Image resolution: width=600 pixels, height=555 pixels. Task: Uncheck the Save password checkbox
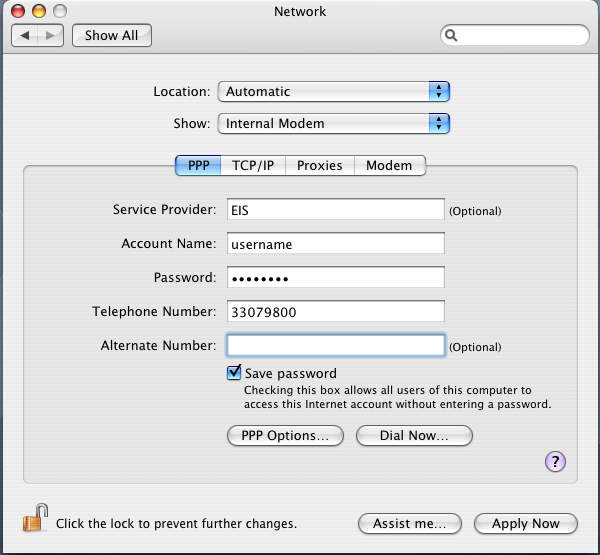click(234, 373)
